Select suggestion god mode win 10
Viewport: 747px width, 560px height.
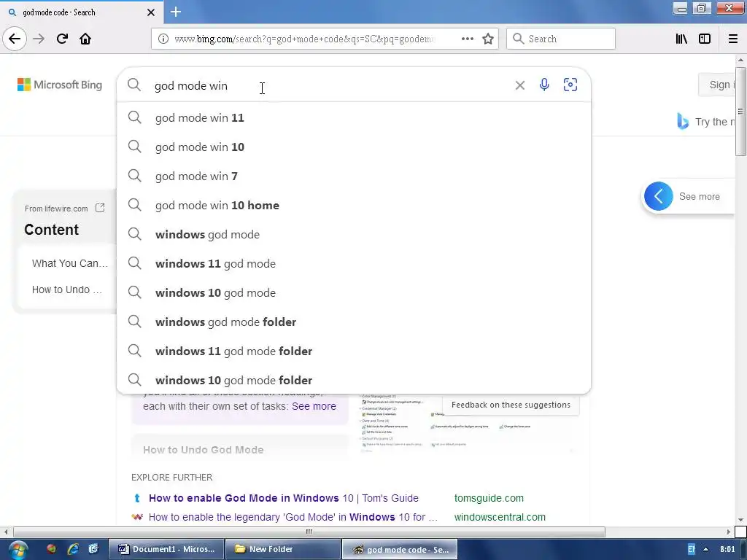[x=354, y=147]
